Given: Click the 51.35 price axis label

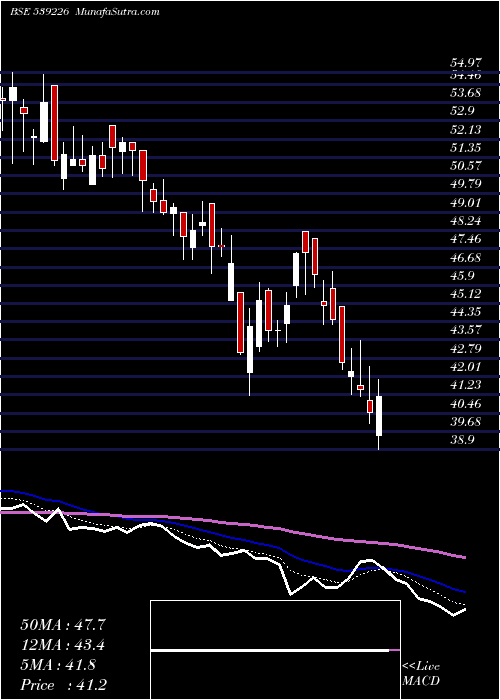Looking at the screenshot, I should point(466,148).
